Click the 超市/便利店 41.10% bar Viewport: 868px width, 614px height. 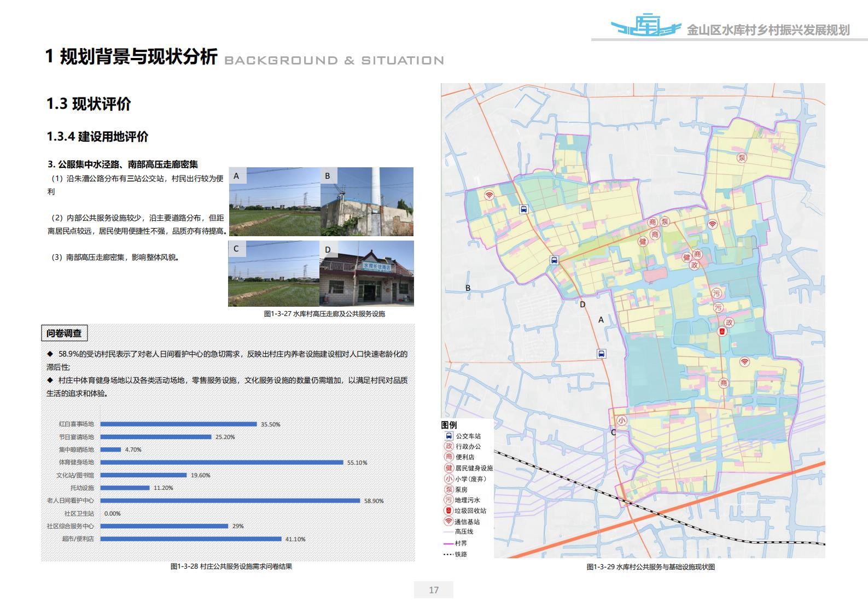point(191,539)
